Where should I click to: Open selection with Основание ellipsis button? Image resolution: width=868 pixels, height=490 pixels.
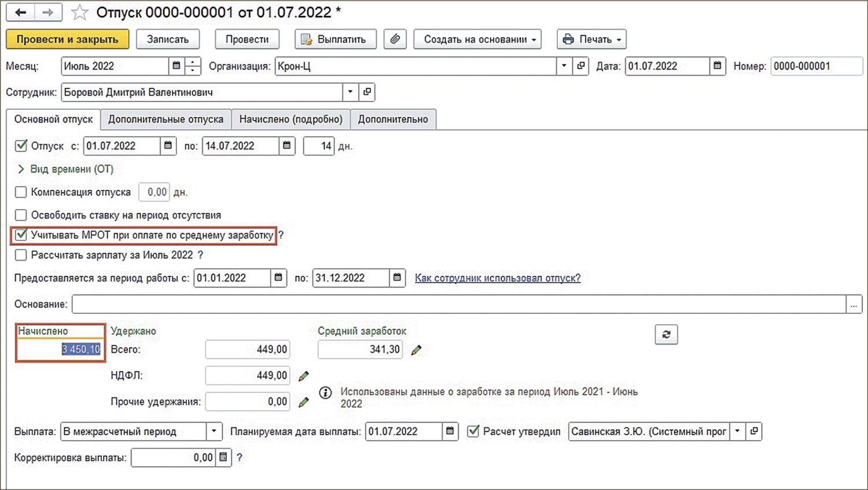854,304
